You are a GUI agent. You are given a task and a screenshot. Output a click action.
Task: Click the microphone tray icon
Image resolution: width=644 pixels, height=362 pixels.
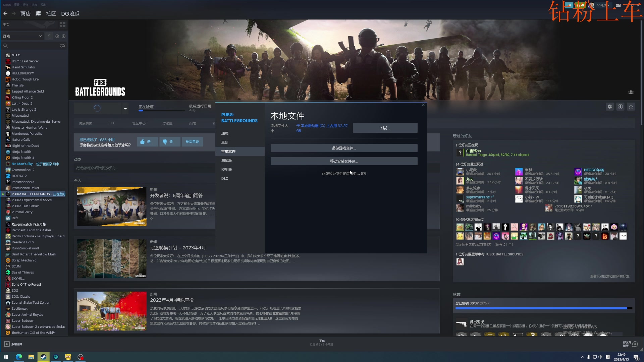coord(588,357)
